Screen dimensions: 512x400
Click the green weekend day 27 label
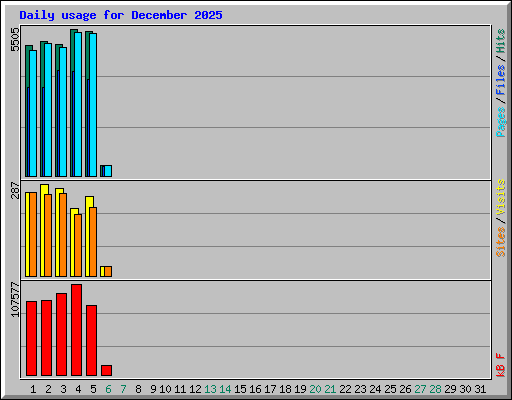click(420, 389)
